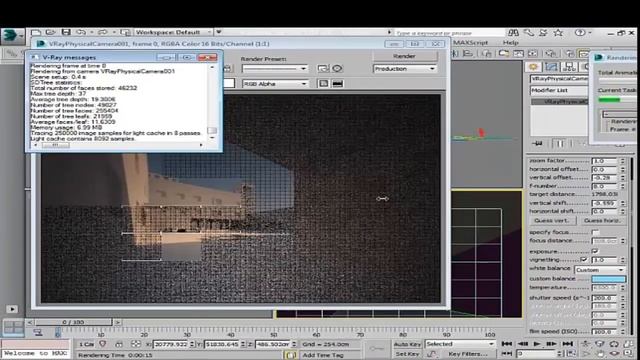Click the Key Filters button
The image size is (640, 360).
pos(468,354)
